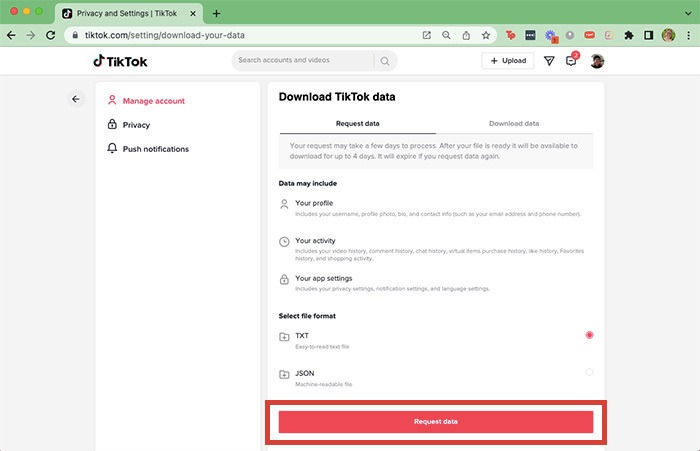Click the share page icon in address bar

pos(466,35)
